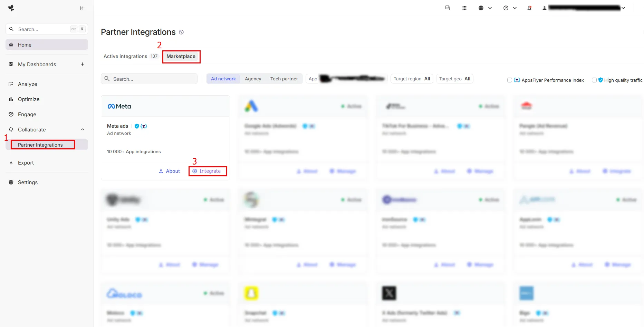Select the Agency filter tab
644x327 pixels.
click(x=253, y=79)
